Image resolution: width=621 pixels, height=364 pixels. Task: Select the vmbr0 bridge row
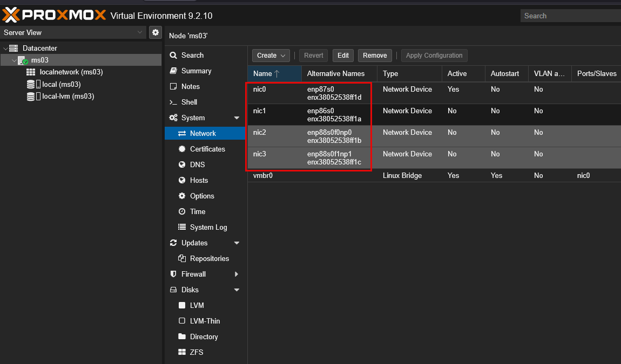434,175
